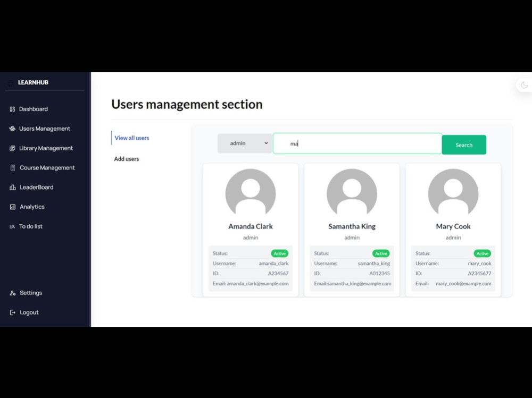532x398 pixels.
Task: Toggle dark mode with moon icon
Action: point(524,85)
